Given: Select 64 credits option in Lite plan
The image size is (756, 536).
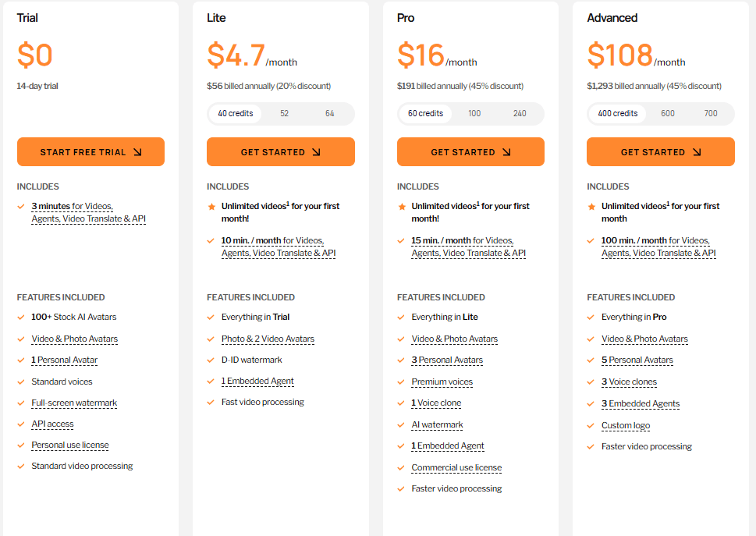Looking at the screenshot, I should [330, 114].
